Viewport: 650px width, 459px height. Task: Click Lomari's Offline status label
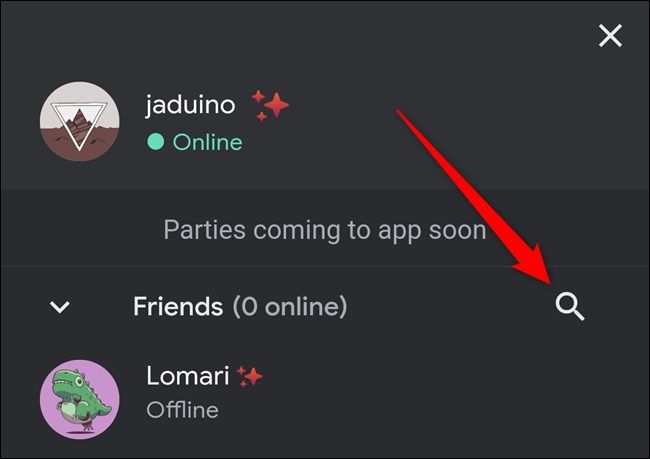[x=182, y=410]
